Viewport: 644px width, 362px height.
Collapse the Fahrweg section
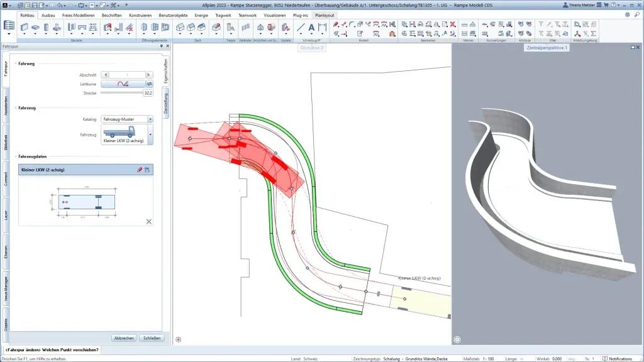[15, 63]
